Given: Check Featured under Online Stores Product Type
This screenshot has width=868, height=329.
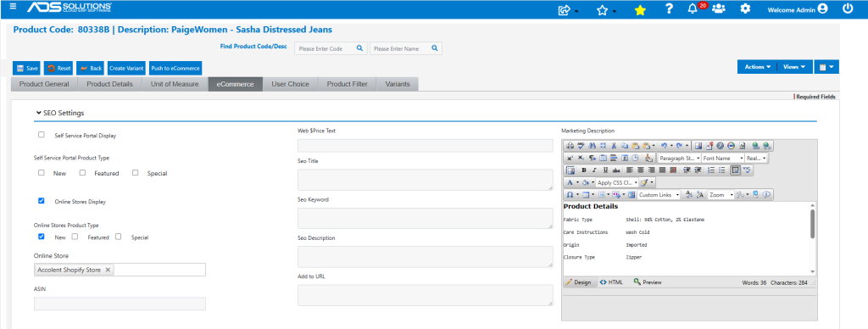Looking at the screenshot, I should coord(75,237).
